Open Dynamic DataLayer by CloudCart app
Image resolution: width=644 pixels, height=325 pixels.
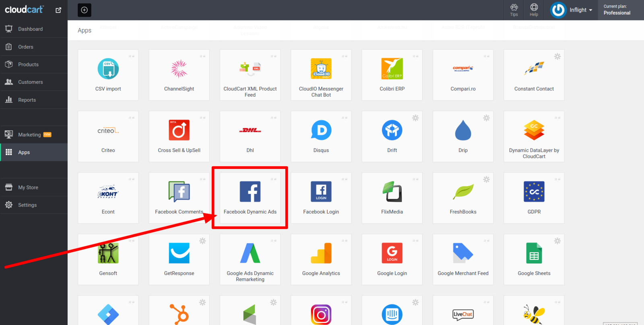pos(534,136)
